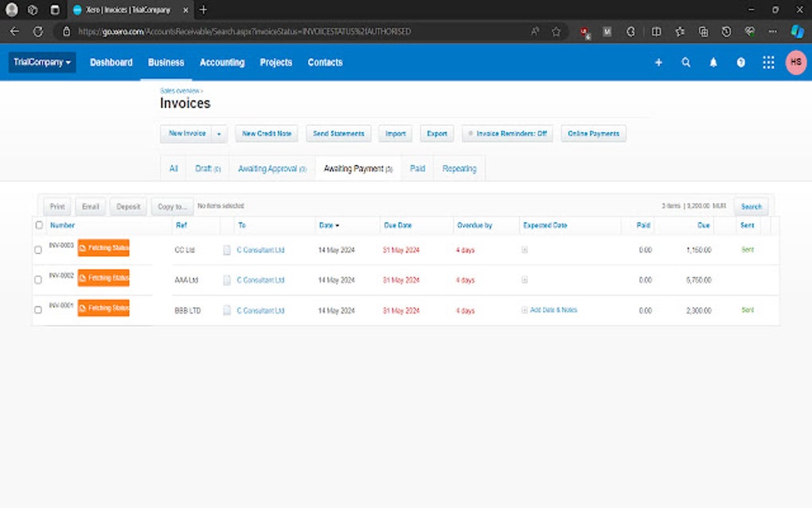Follow the Sales overview breadcrumb link
The height and width of the screenshot is (508, 812).
(x=181, y=90)
